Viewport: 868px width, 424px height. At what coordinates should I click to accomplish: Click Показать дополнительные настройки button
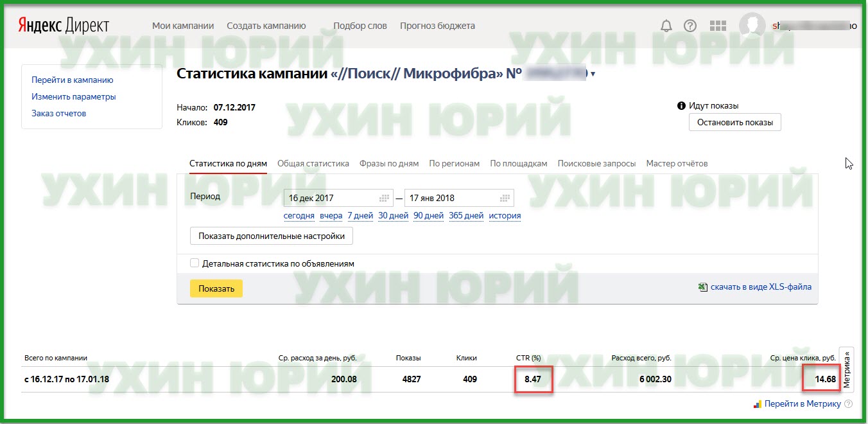pos(272,236)
